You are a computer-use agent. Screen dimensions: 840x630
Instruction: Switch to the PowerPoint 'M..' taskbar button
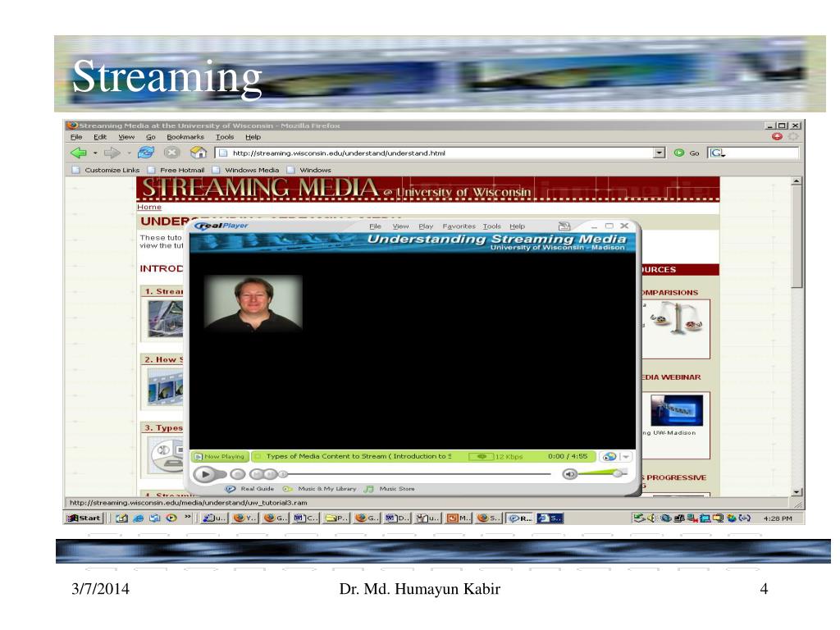(459, 518)
